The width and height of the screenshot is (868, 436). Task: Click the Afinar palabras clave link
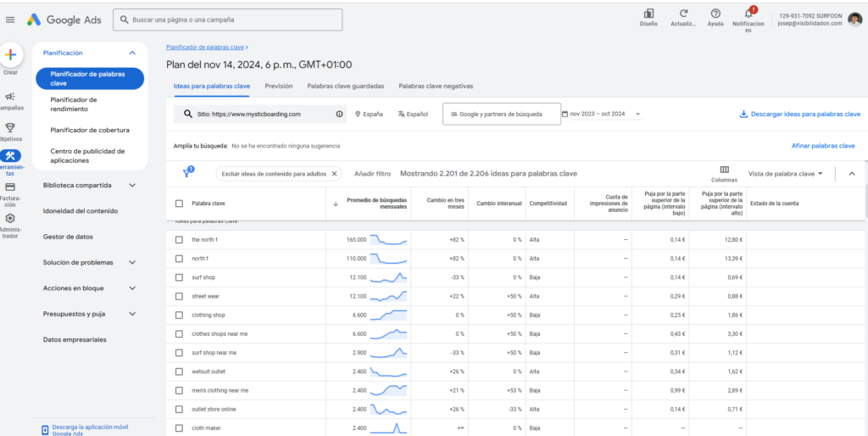click(x=822, y=146)
